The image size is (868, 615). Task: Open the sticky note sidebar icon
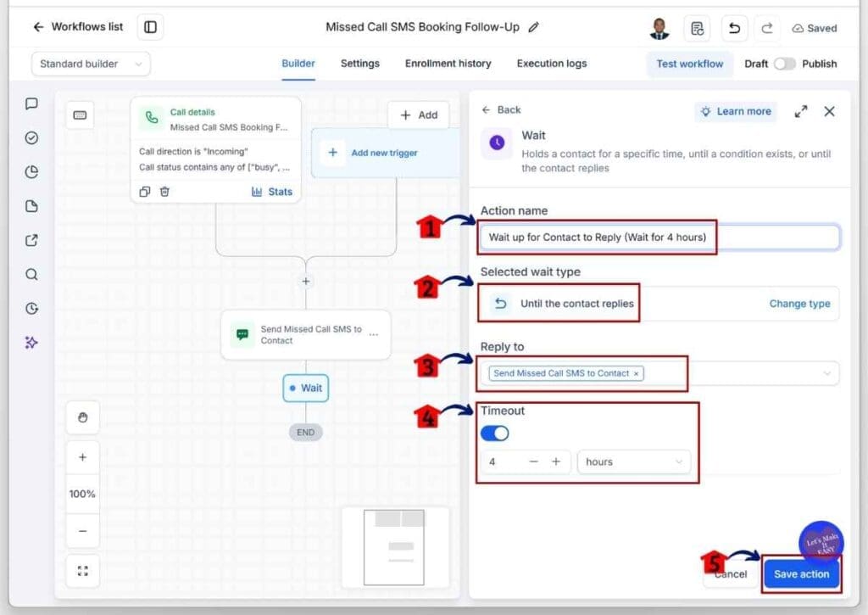coord(31,206)
